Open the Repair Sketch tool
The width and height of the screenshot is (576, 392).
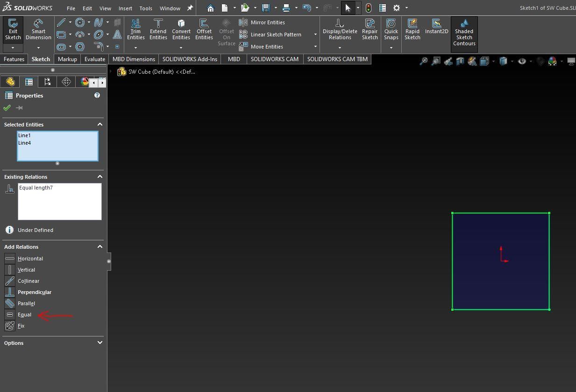click(x=370, y=29)
